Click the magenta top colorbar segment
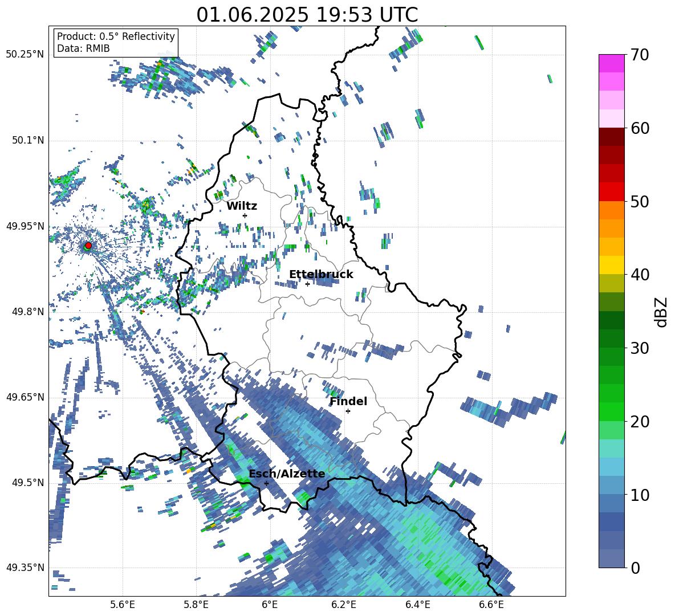The image size is (675, 616). [611, 63]
